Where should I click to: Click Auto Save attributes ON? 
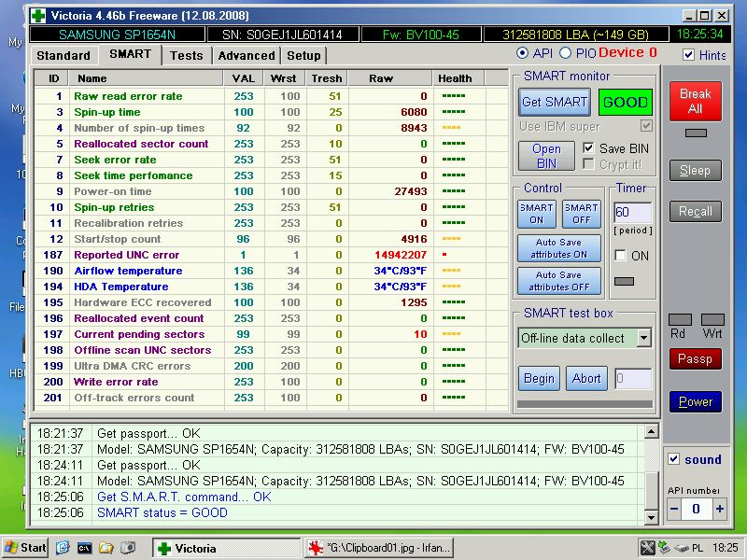(558, 248)
